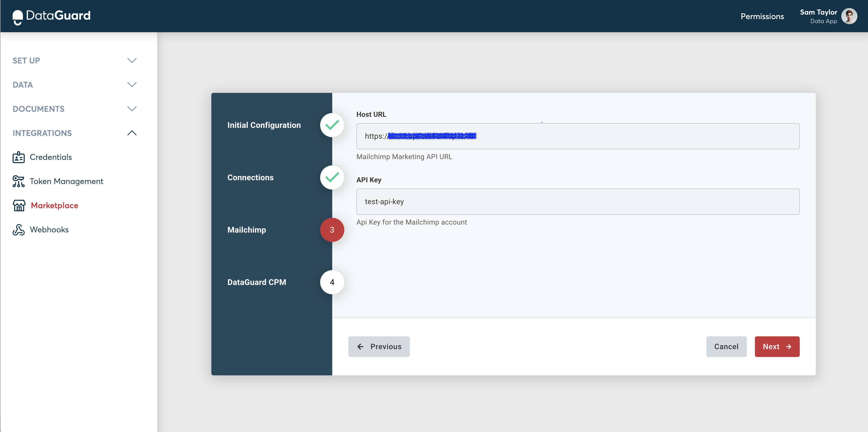Select the DataGuard CPM step 4 circle
Image resolution: width=868 pixels, height=432 pixels.
pyautogui.click(x=332, y=282)
